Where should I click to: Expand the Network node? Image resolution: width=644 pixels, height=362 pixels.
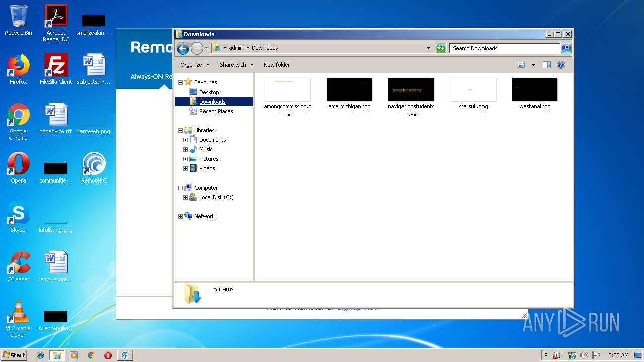(x=180, y=216)
